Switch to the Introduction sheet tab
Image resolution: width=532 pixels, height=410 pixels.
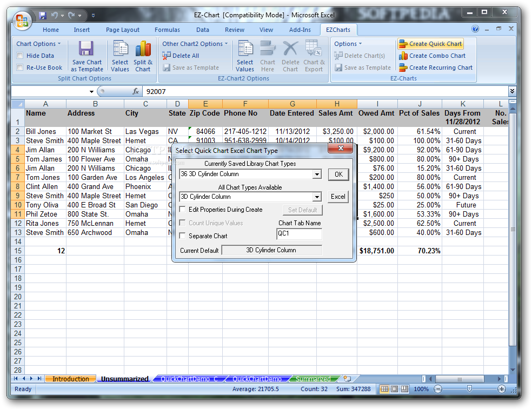coord(71,379)
